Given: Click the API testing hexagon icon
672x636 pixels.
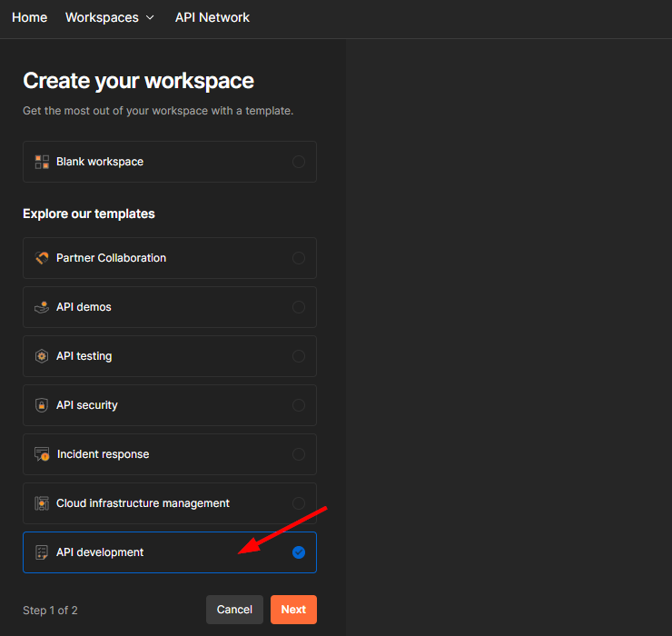Looking at the screenshot, I should pos(42,356).
